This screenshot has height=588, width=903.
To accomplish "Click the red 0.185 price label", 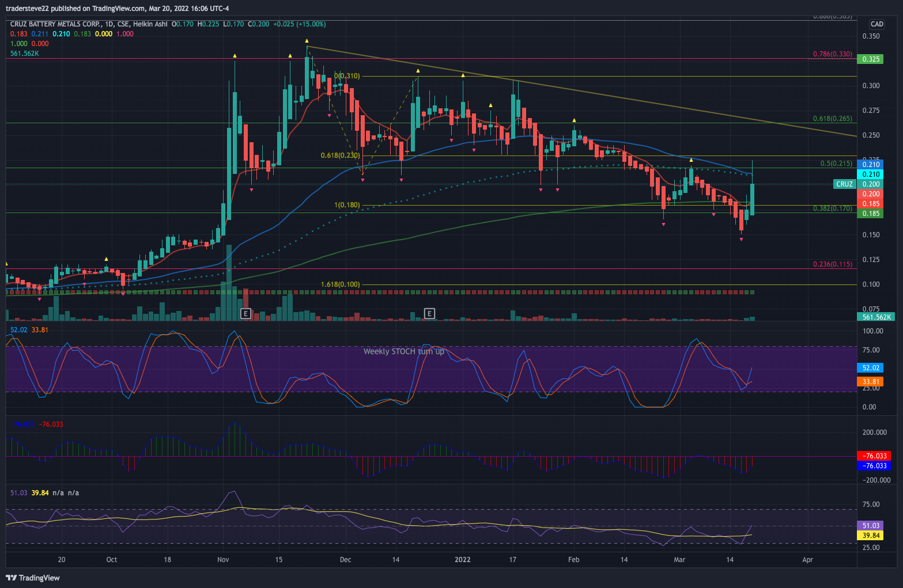I will [x=871, y=204].
